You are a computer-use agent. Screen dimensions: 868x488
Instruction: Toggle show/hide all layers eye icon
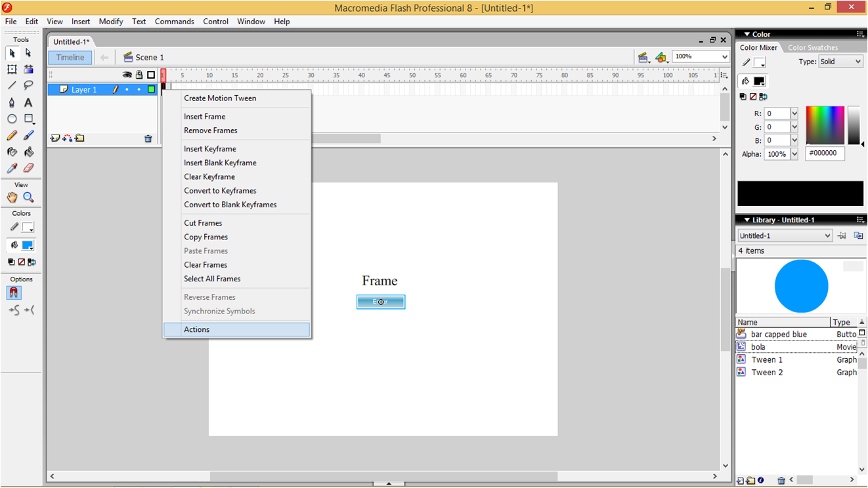click(127, 75)
